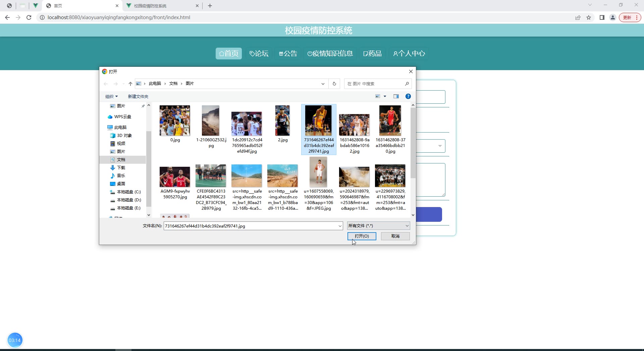Open the 组织 dropdown menu
The image size is (644, 351).
pyautogui.click(x=112, y=97)
